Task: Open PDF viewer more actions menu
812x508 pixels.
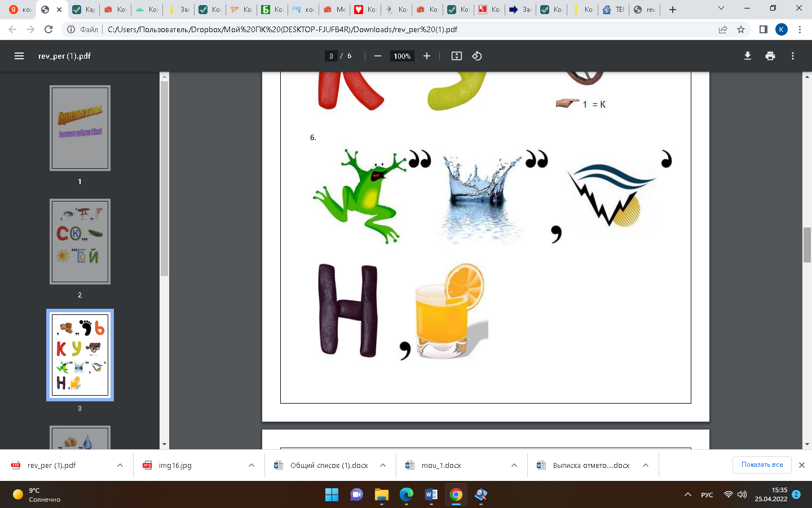Action: click(x=793, y=56)
